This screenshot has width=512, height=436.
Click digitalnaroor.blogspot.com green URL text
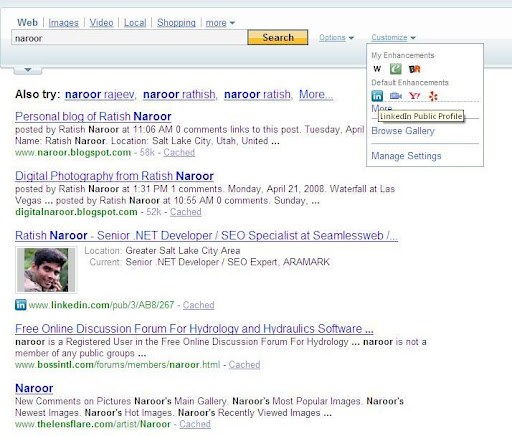76,212
